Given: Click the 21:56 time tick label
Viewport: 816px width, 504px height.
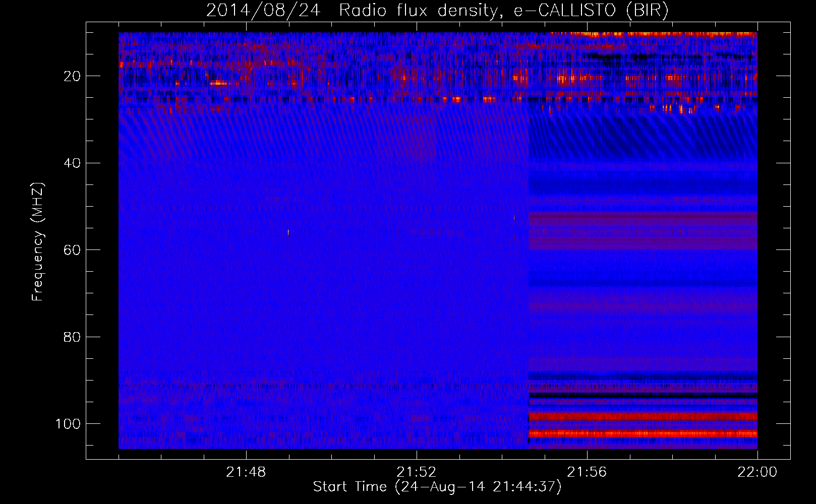Looking at the screenshot, I should pos(587,472).
